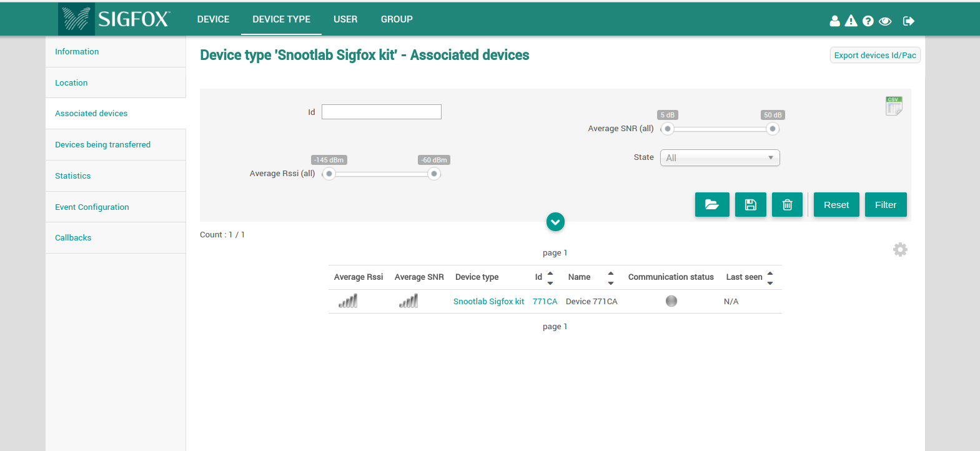Screen dimensions: 980x451
Task: Click the Reset button
Action: point(836,205)
